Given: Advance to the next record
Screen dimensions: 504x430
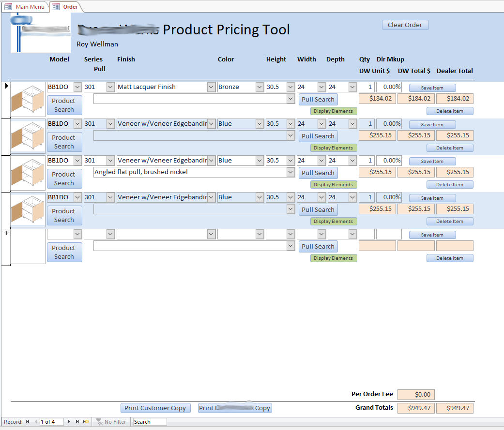Looking at the screenshot, I should 69,422.
